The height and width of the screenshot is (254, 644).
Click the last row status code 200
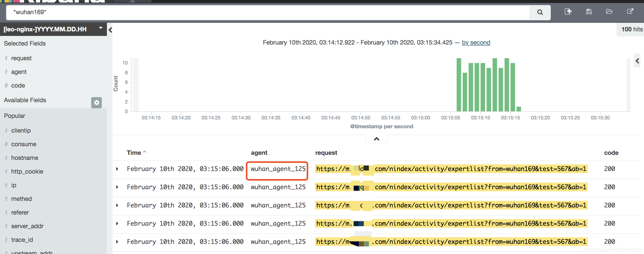[x=609, y=242]
